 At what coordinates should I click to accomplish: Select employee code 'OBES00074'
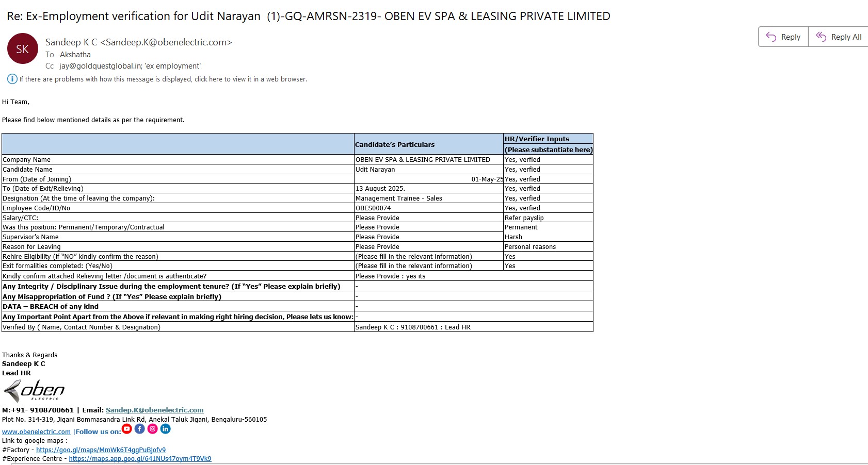click(373, 208)
